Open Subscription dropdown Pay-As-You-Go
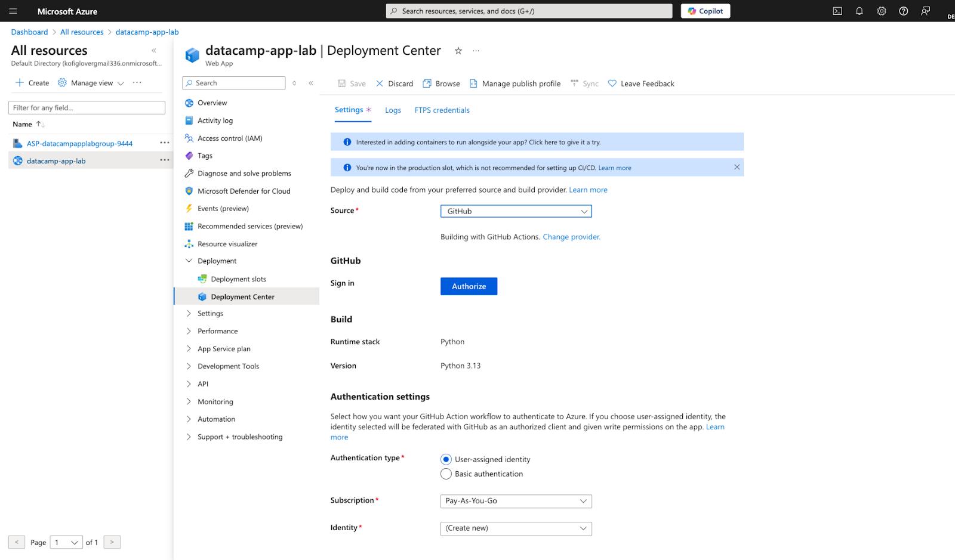955x560 pixels. click(516, 501)
